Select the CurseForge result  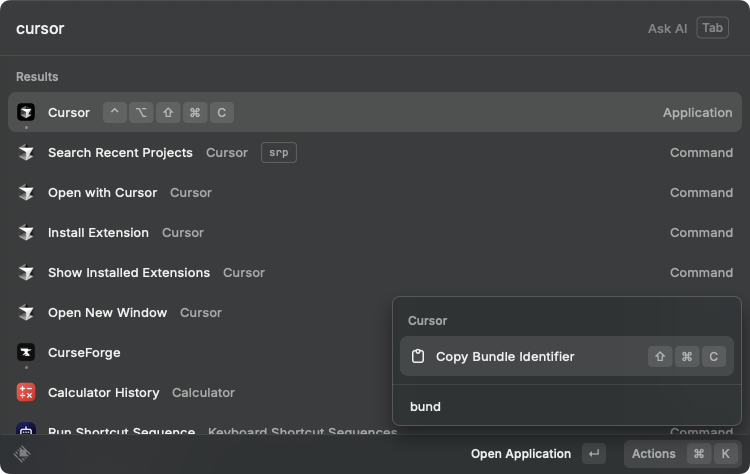coord(200,353)
